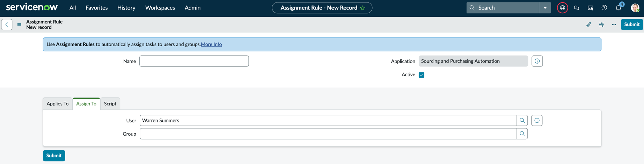
Task: Open the user profile avatar menu
Action: point(635,8)
